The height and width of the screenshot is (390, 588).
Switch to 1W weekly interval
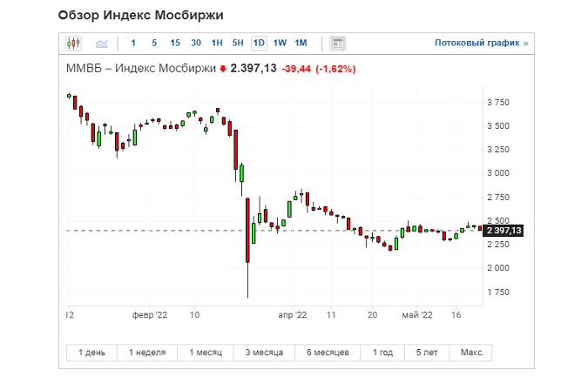[x=280, y=43]
